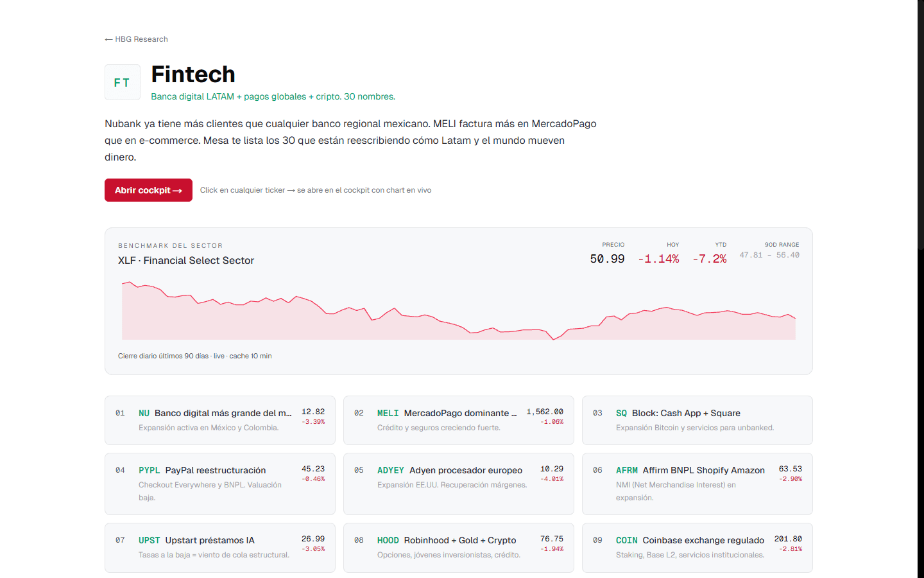Viewport: 924px width, 578px height.
Task: Click the NU price 12.82
Action: [x=313, y=412]
